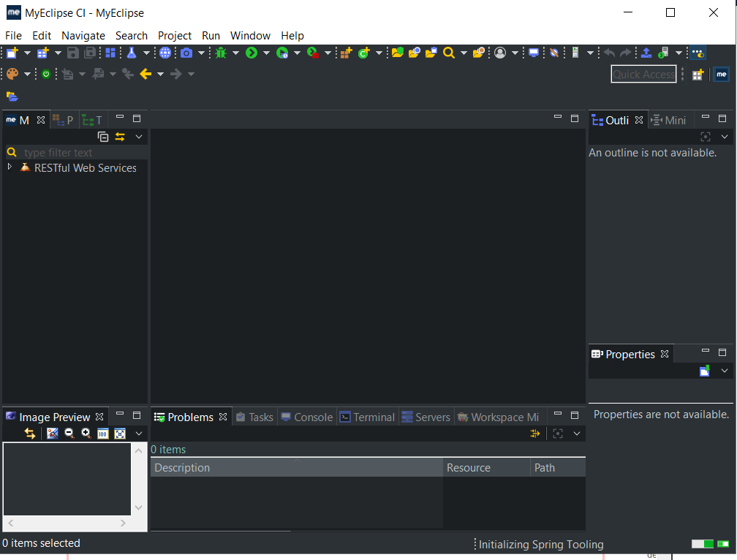Toggle the focus frame icon in Problems view
The image size is (737, 560).
(558, 433)
